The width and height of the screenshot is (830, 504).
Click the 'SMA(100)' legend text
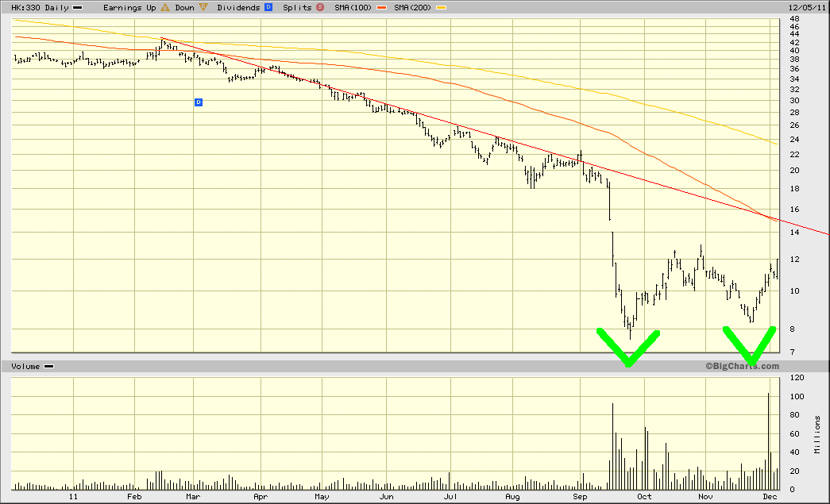(x=353, y=7)
